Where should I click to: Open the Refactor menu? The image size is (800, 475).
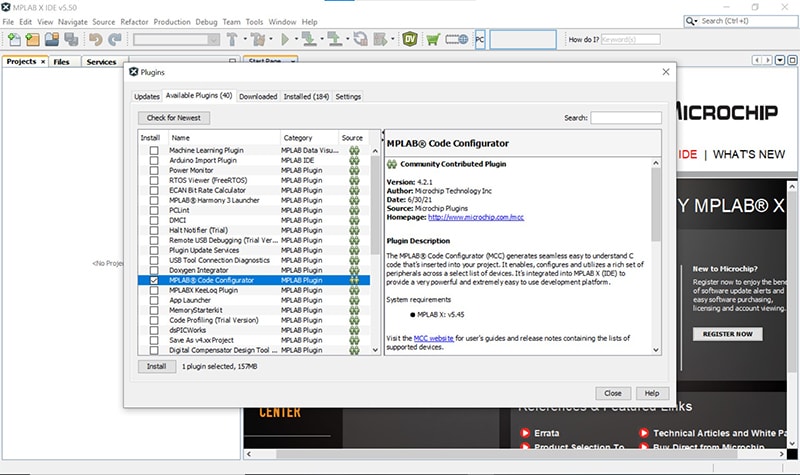[x=134, y=22]
